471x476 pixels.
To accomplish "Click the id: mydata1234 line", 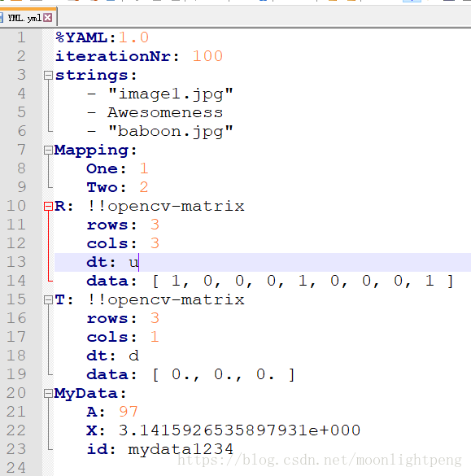I will pyautogui.click(x=160, y=449).
